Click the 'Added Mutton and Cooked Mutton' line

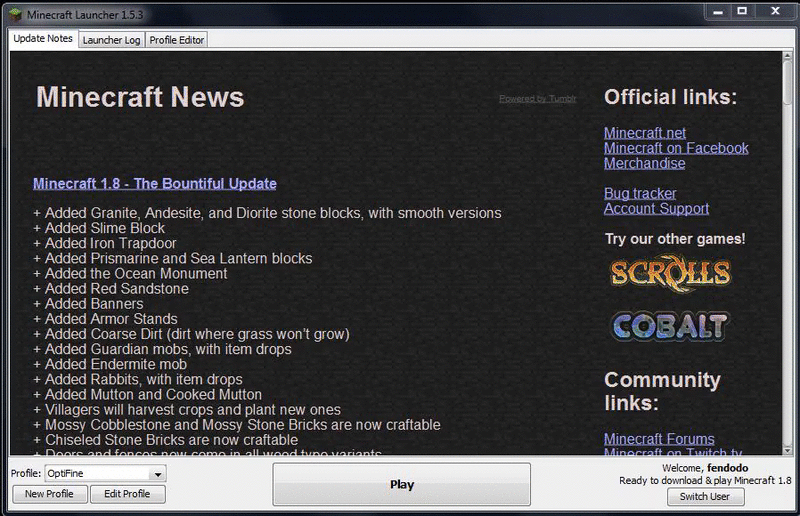tap(148, 395)
